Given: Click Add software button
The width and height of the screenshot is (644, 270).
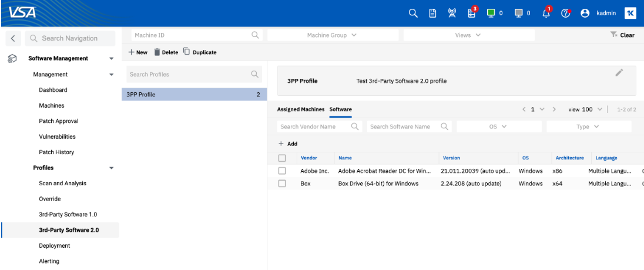Looking at the screenshot, I should [x=288, y=144].
